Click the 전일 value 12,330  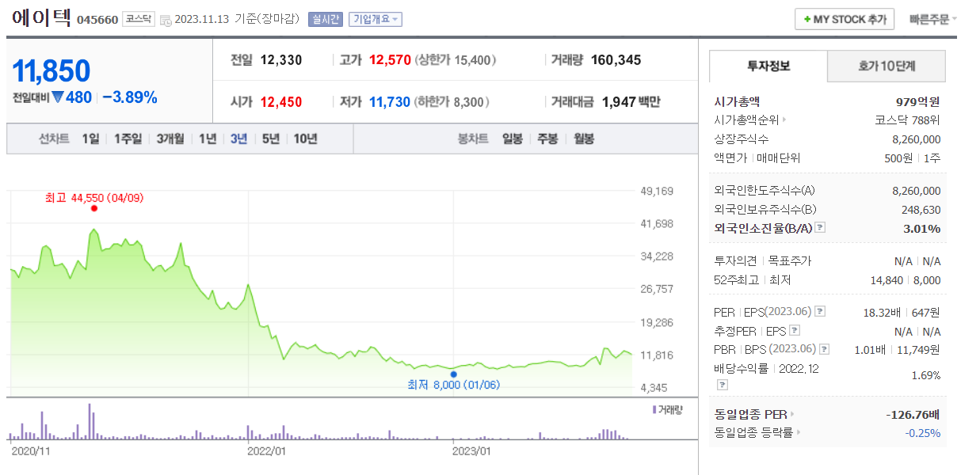pos(281,60)
